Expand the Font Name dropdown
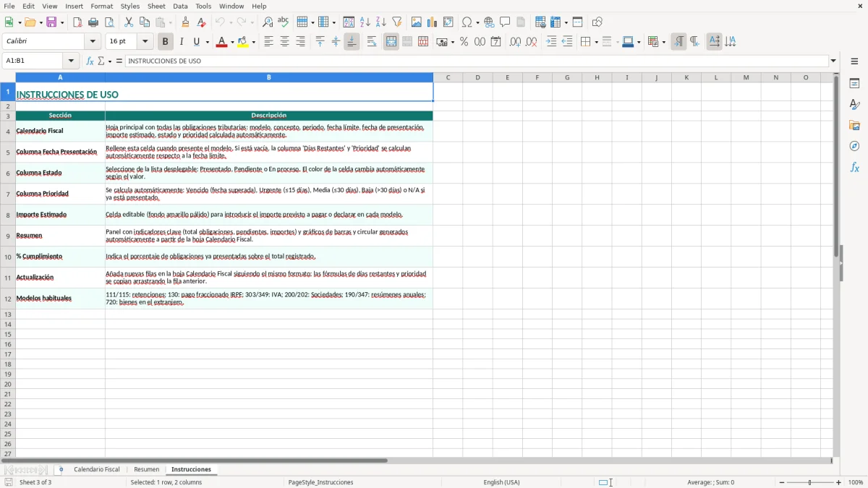This screenshot has width=868, height=488. [93, 42]
